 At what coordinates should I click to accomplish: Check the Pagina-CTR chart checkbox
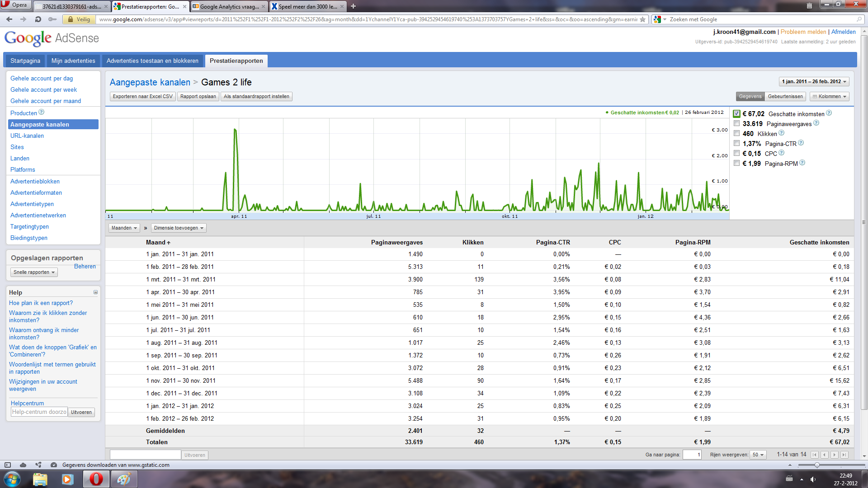[737, 143]
